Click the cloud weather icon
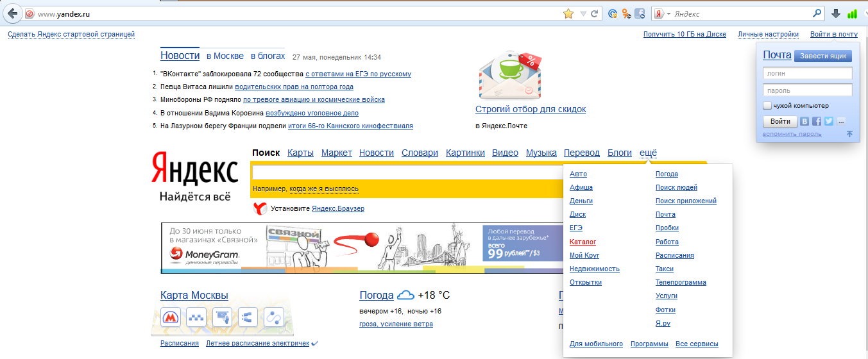Image resolution: width=868 pixels, height=359 pixels. pos(405,295)
